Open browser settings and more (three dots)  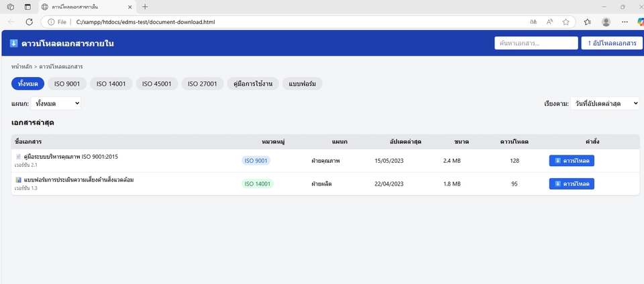[624, 21]
